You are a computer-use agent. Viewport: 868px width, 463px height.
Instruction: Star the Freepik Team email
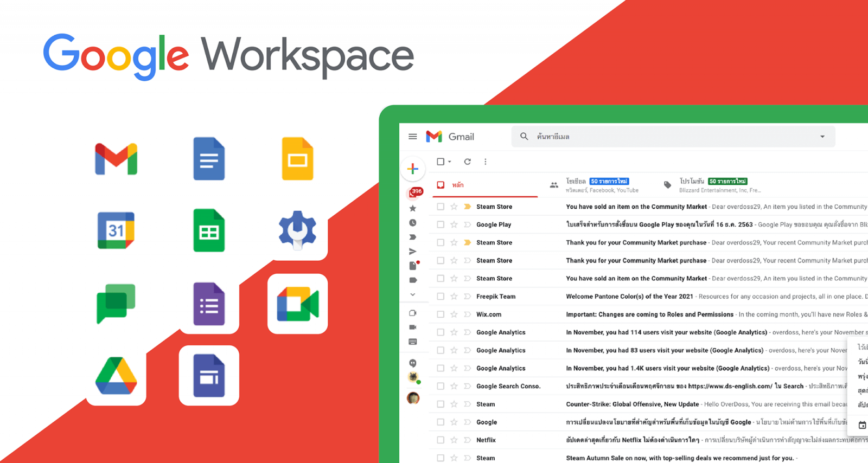tap(454, 297)
